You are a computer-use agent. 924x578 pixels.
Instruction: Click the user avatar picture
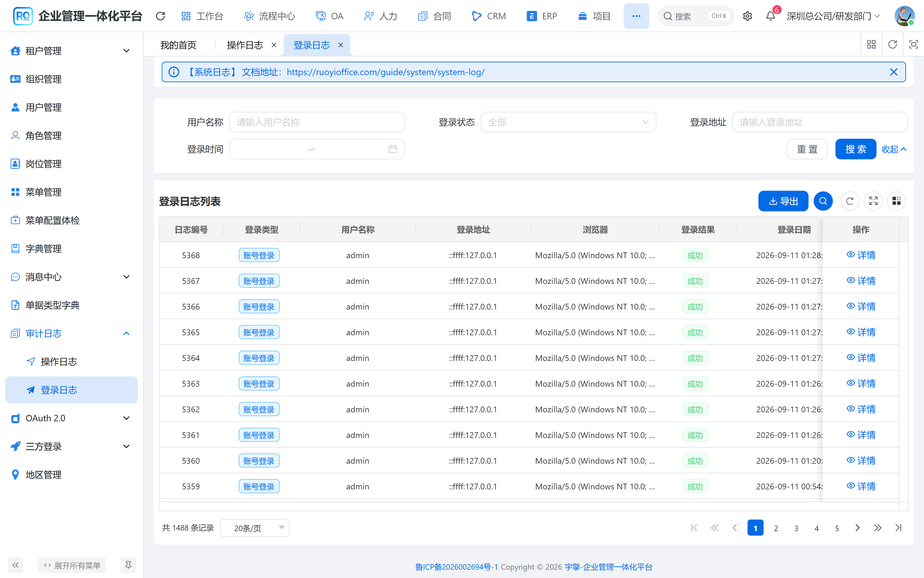[904, 16]
